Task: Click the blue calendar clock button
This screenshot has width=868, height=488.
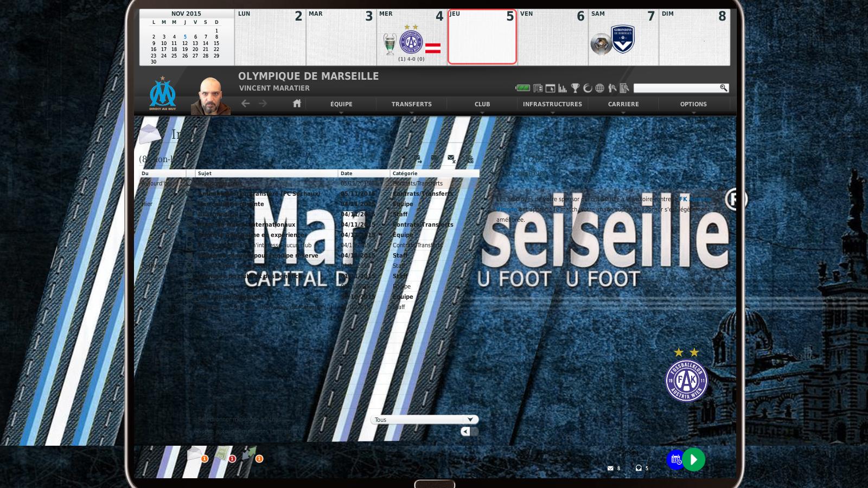Action: (x=675, y=459)
